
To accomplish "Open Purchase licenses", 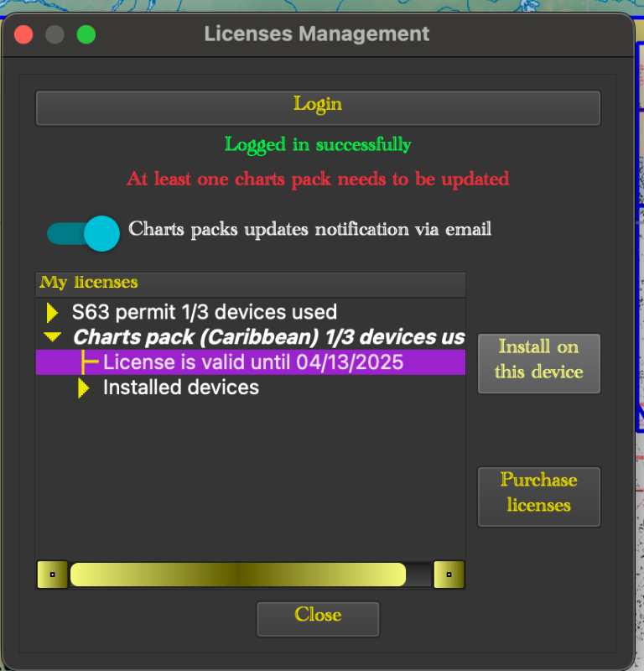I will pos(538,497).
